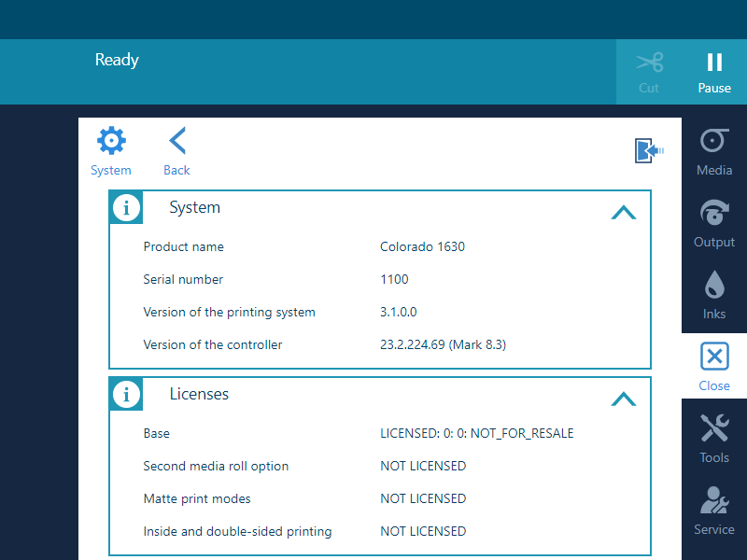
Task: Click the Licenses section header title
Action: coord(199,395)
